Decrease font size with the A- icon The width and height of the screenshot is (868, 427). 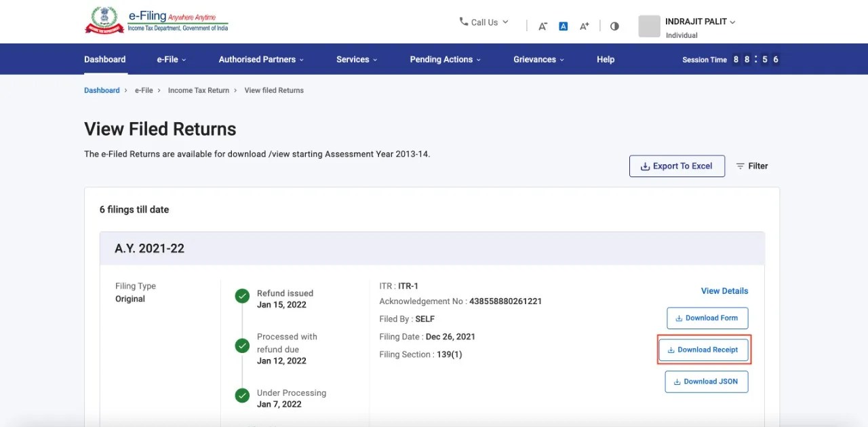(542, 26)
